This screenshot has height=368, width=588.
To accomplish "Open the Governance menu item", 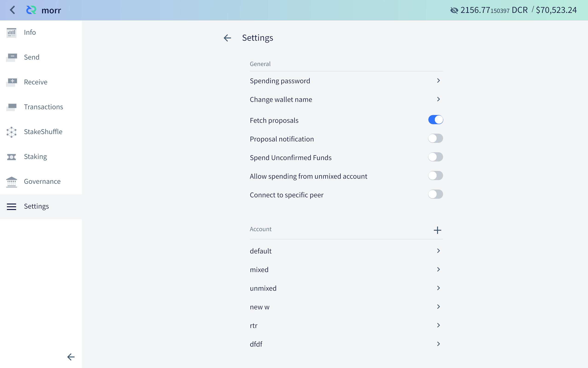I will (x=41, y=181).
